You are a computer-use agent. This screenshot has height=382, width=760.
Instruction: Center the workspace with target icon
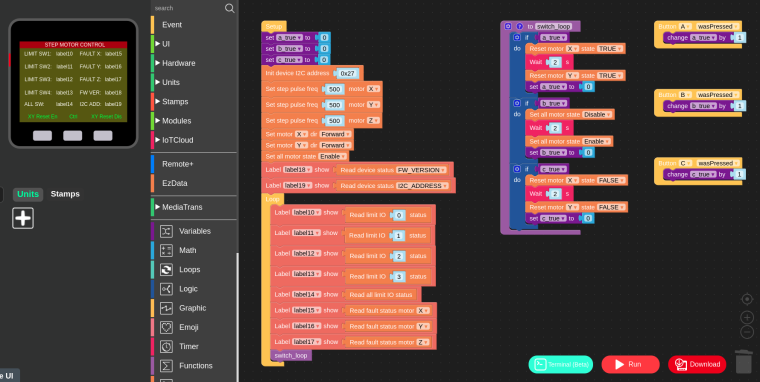[x=747, y=299]
